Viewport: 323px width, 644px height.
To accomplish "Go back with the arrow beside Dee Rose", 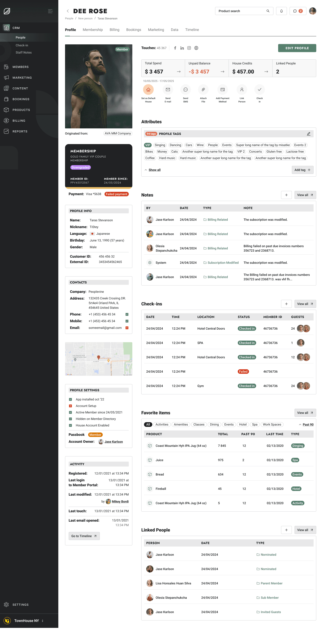I will tap(68, 11).
